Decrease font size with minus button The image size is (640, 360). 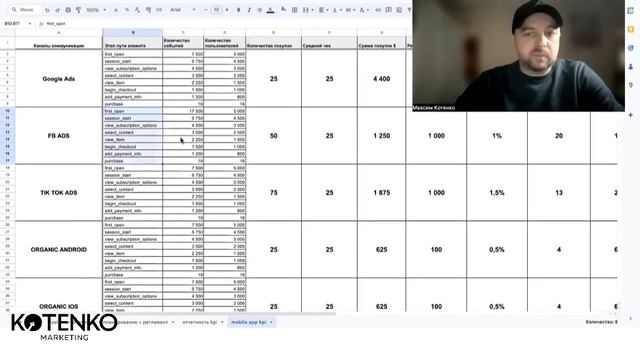[x=206, y=10]
